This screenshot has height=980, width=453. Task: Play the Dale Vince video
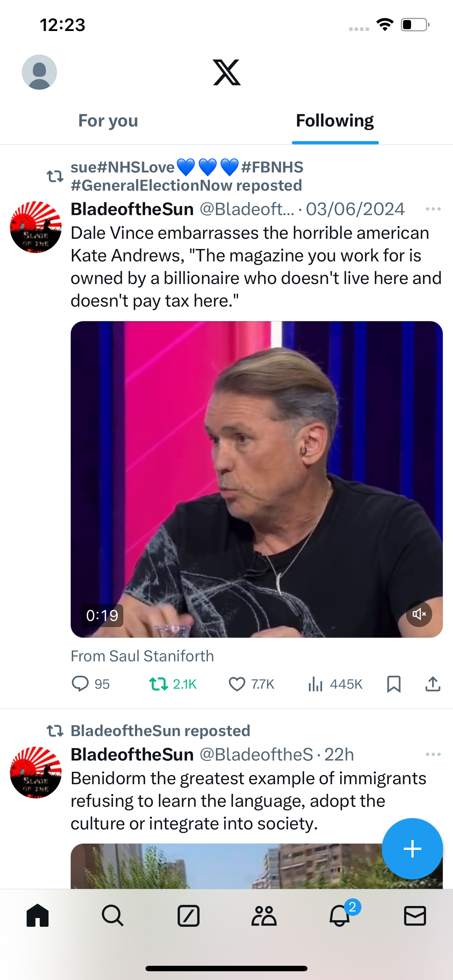[x=256, y=479]
